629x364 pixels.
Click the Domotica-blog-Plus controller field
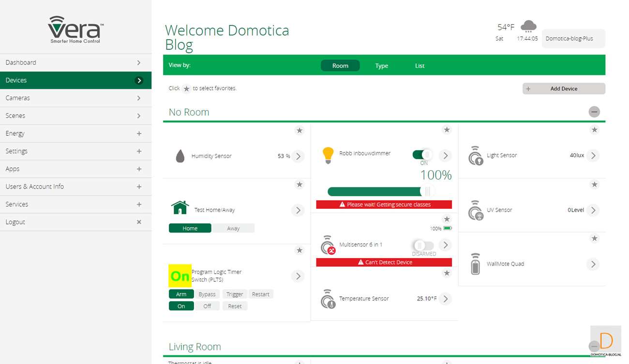coord(573,39)
